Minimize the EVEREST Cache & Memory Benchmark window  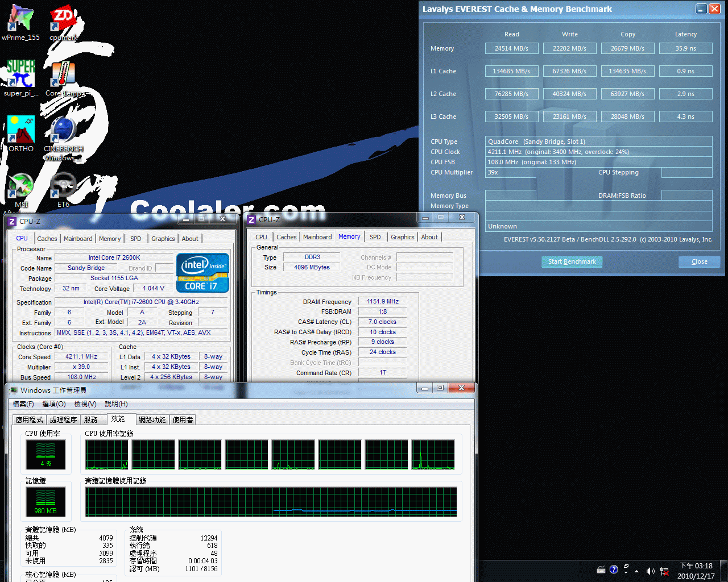(701, 9)
